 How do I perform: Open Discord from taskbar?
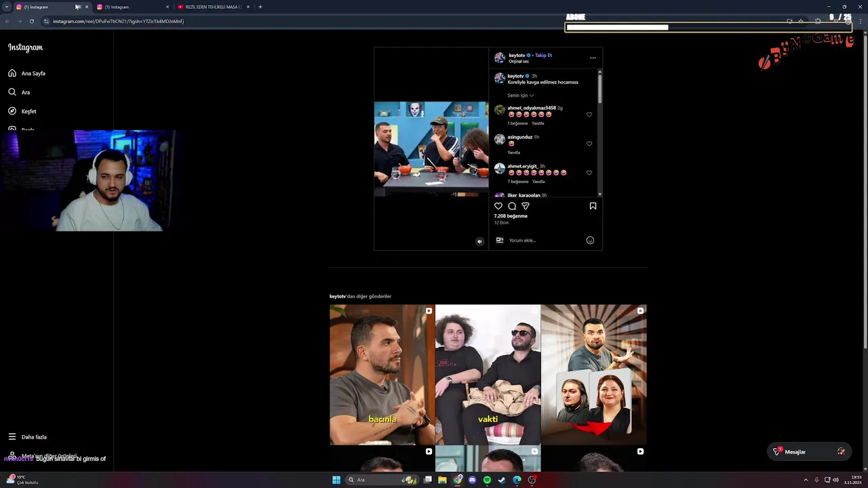(473, 480)
